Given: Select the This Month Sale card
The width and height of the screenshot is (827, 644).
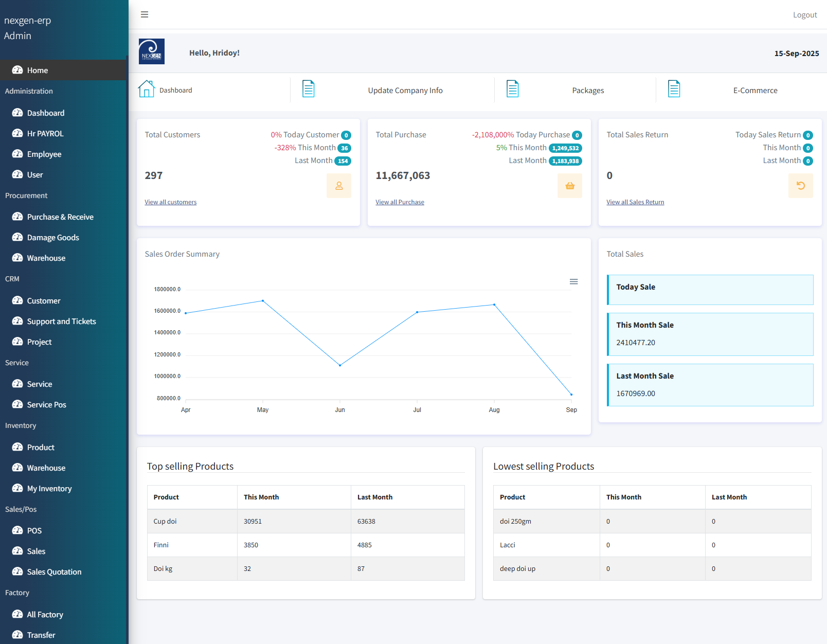Looking at the screenshot, I should point(710,334).
